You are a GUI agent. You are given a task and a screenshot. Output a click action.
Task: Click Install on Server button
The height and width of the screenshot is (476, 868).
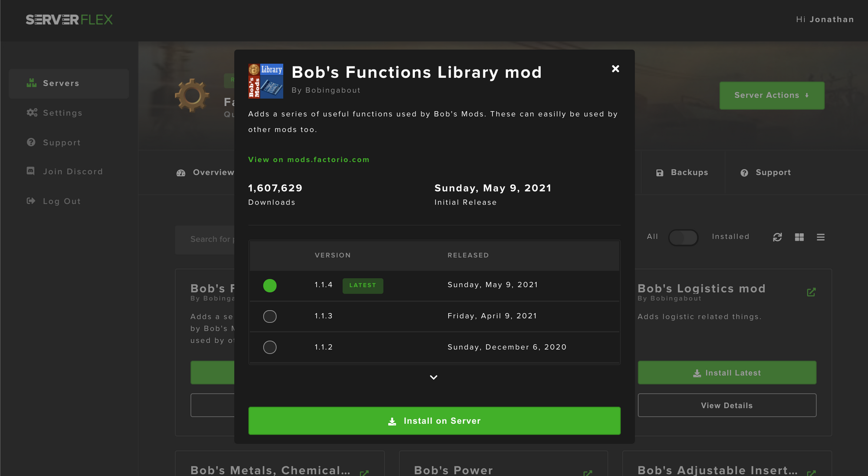434,421
